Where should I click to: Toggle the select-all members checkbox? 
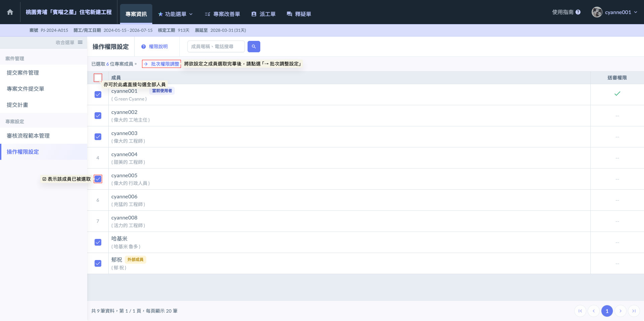click(98, 78)
